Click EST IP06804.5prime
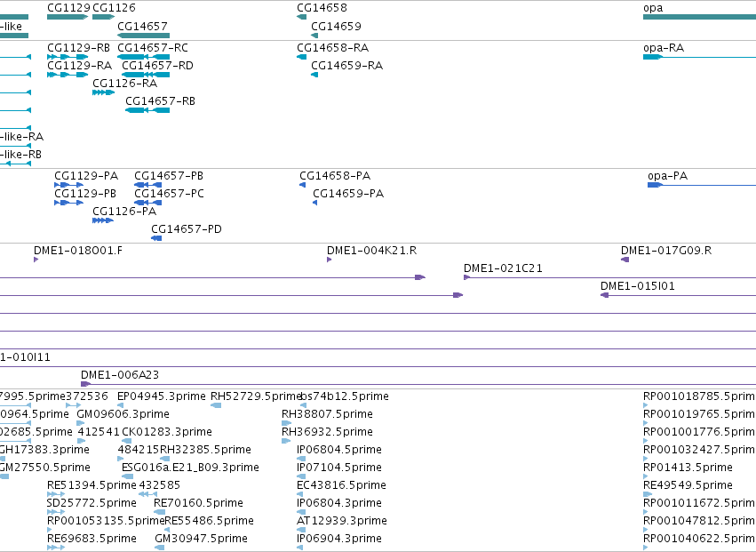The image size is (756, 552). click(x=339, y=450)
